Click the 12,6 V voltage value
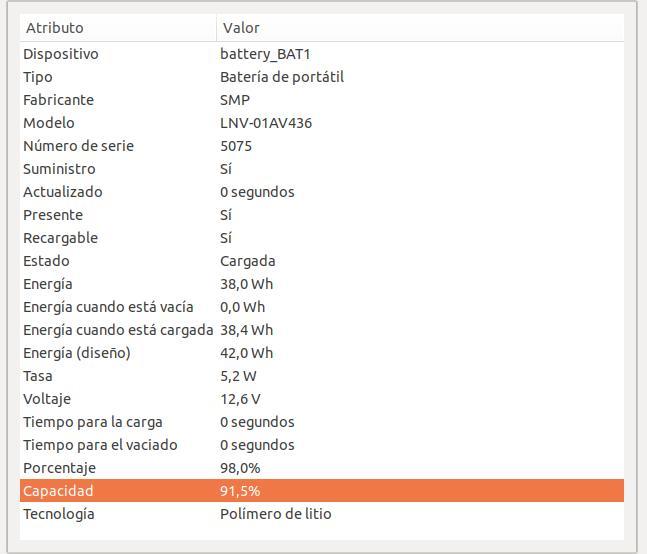This screenshot has height=554, width=647. click(240, 399)
